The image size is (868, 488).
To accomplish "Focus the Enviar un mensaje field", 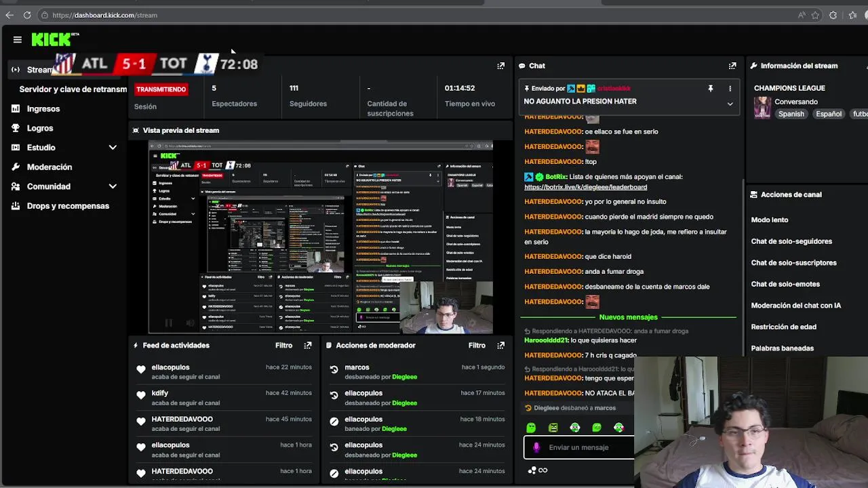I will point(578,447).
